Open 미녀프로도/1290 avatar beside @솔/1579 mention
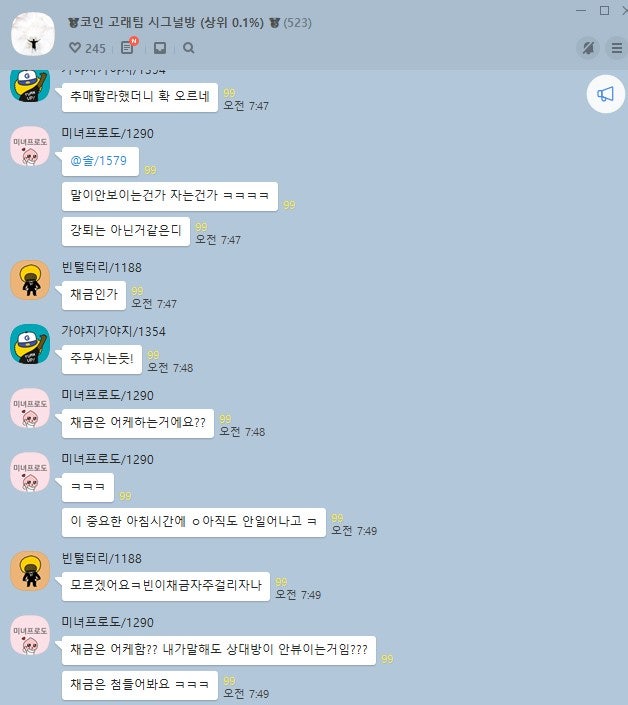 30,146
